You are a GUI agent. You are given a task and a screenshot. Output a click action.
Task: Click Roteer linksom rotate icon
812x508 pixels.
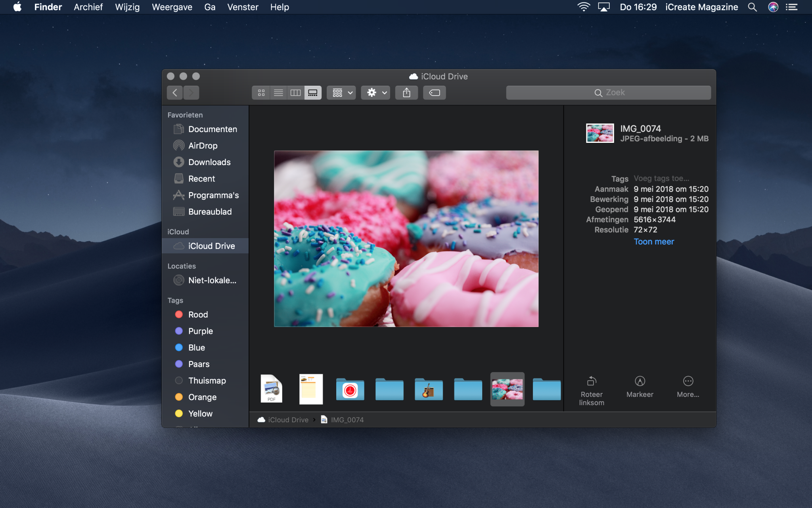click(591, 381)
